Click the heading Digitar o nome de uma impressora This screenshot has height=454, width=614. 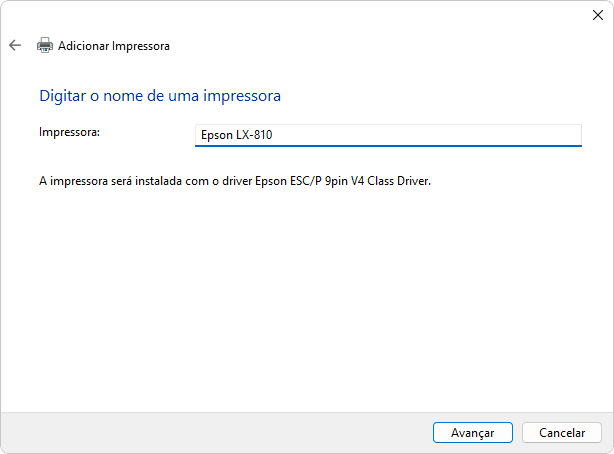160,96
